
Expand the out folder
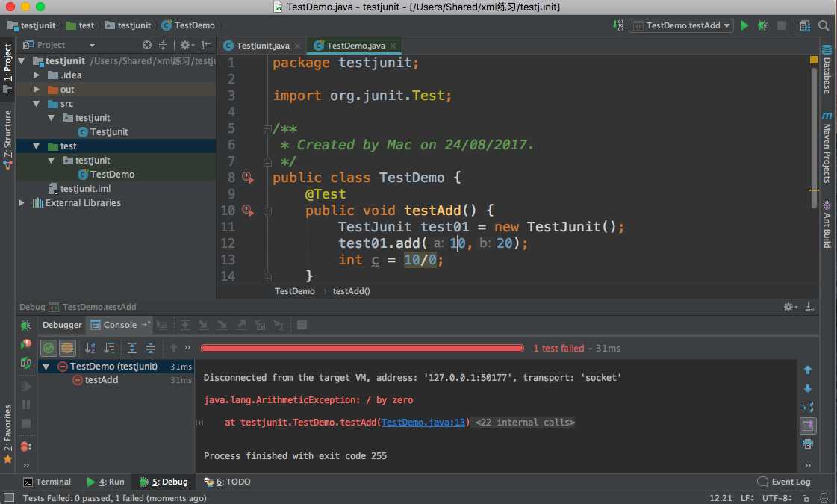37,89
